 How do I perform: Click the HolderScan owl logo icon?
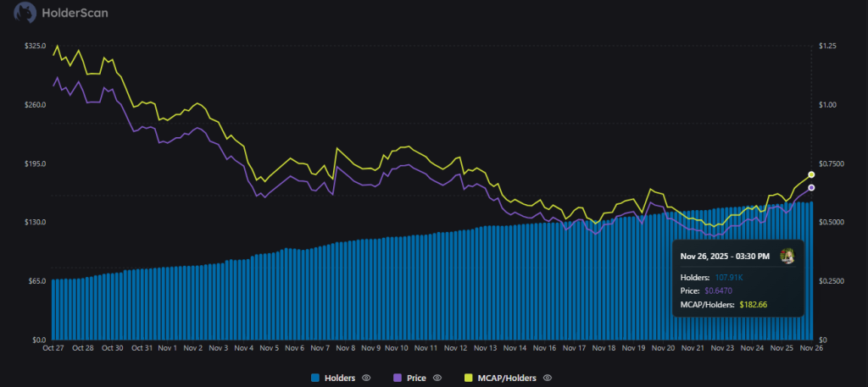pos(25,14)
